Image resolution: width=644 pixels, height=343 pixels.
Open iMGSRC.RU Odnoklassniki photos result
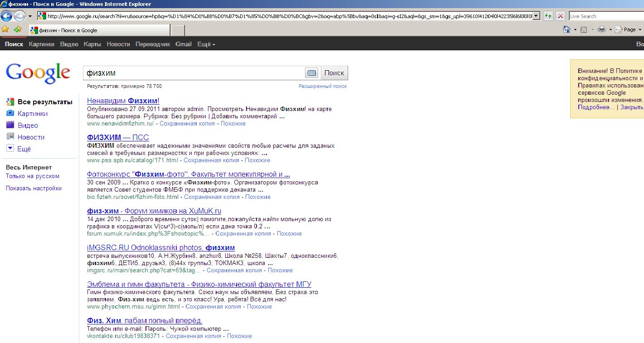click(x=161, y=247)
